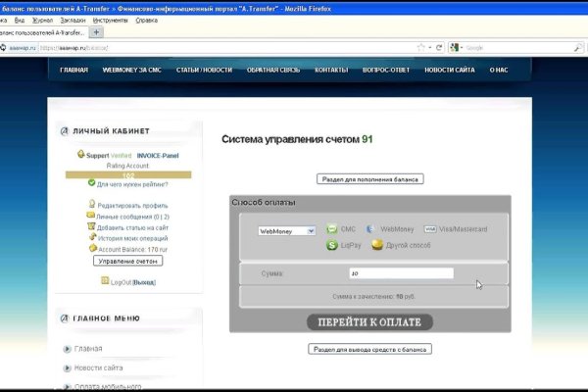This screenshot has width=588, height=392.
Task: Click the gold coins 'Другой способ' icon
Action: [377, 245]
